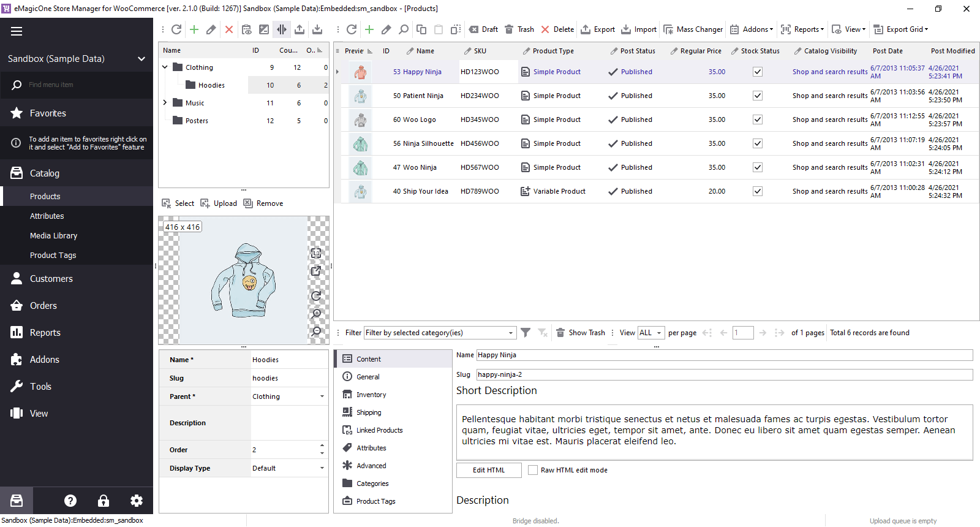Toggle stock status checkbox for Woo Ninja
Screen dimensions: 980x527
point(758,167)
